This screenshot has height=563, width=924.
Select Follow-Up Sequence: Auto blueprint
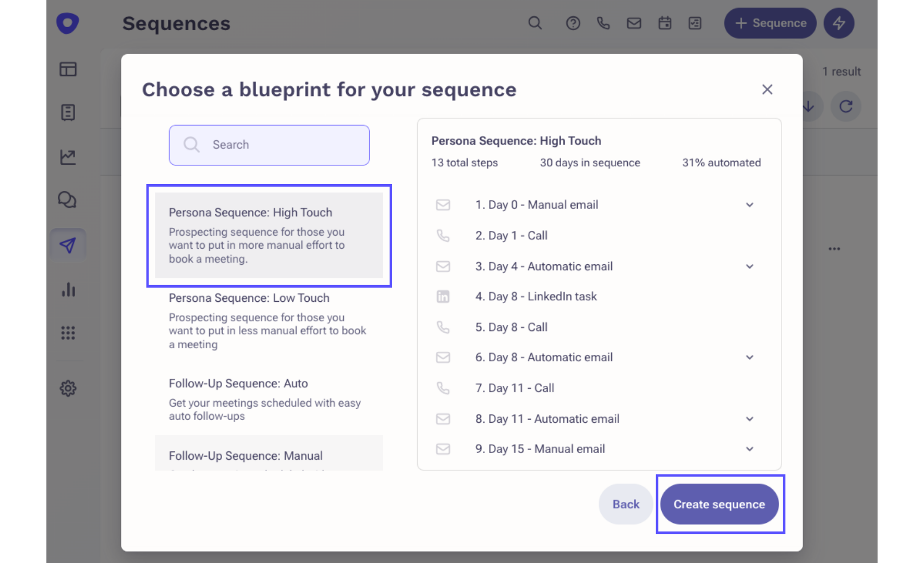[269, 399]
